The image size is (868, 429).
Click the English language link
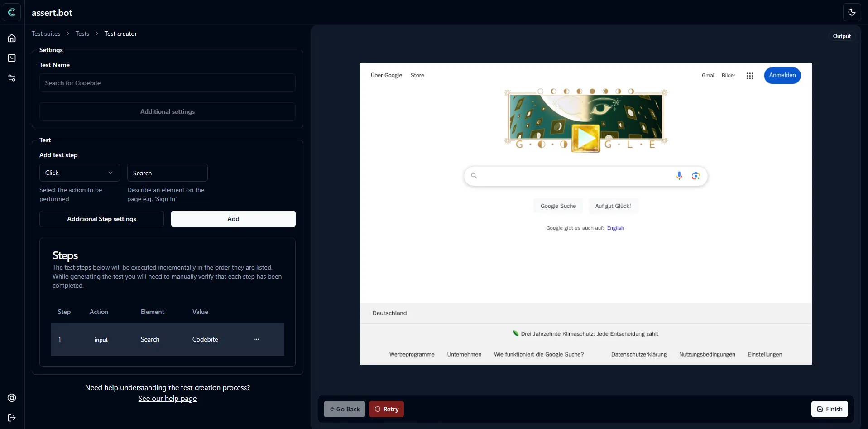(615, 228)
